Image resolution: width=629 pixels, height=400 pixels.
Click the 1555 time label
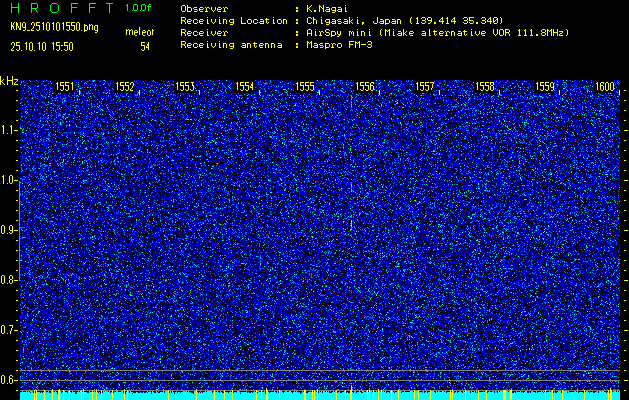(x=305, y=87)
